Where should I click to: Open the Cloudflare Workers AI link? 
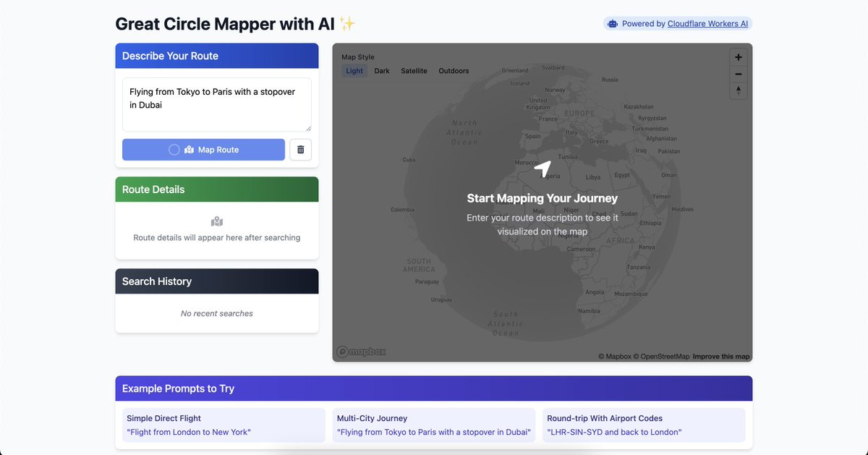tap(707, 24)
